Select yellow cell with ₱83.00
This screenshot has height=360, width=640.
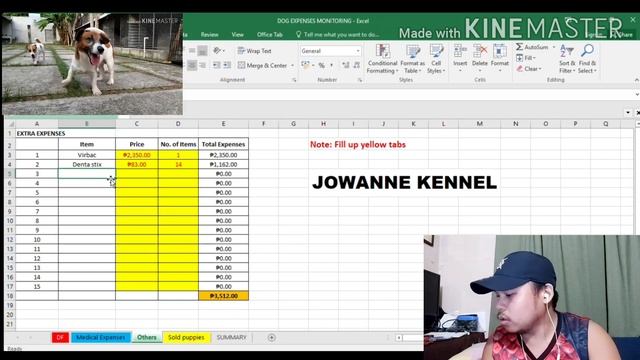pyautogui.click(x=136, y=164)
